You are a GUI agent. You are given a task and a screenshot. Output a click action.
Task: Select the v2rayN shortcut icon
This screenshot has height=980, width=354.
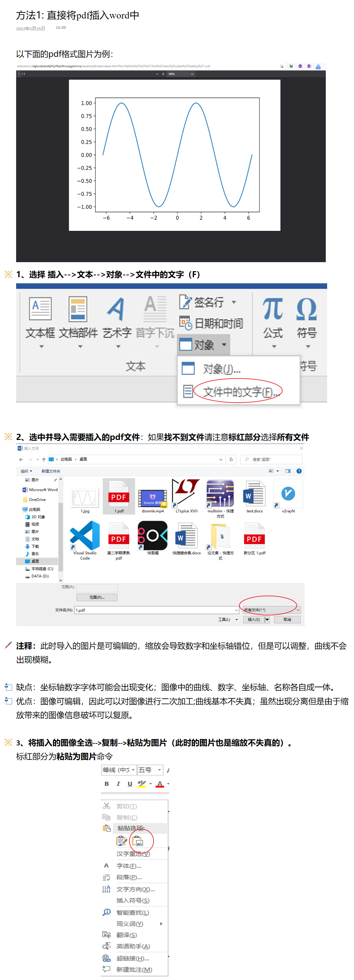pyautogui.click(x=288, y=496)
